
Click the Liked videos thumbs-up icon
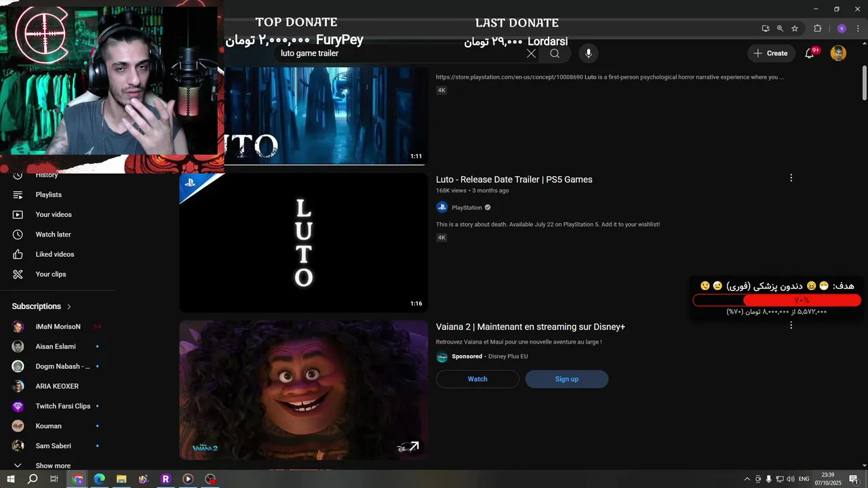click(18, 254)
